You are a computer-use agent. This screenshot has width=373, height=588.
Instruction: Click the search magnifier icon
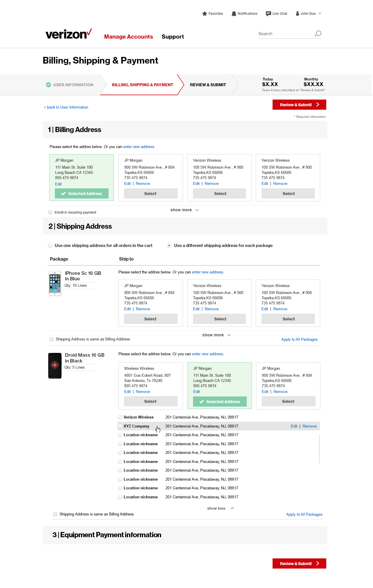coord(318,33)
